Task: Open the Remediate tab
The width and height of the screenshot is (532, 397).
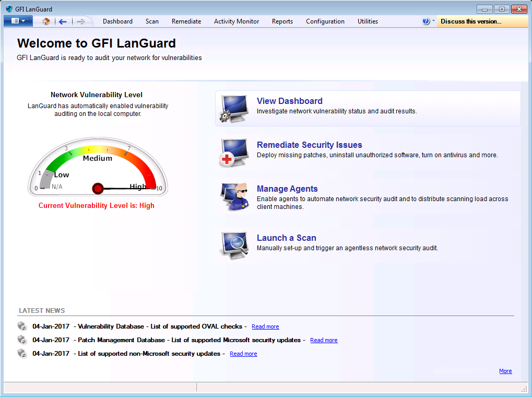Action: tap(186, 21)
